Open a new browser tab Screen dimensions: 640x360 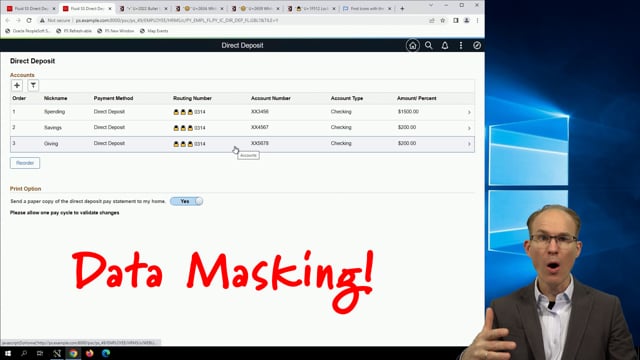[x=402, y=8]
